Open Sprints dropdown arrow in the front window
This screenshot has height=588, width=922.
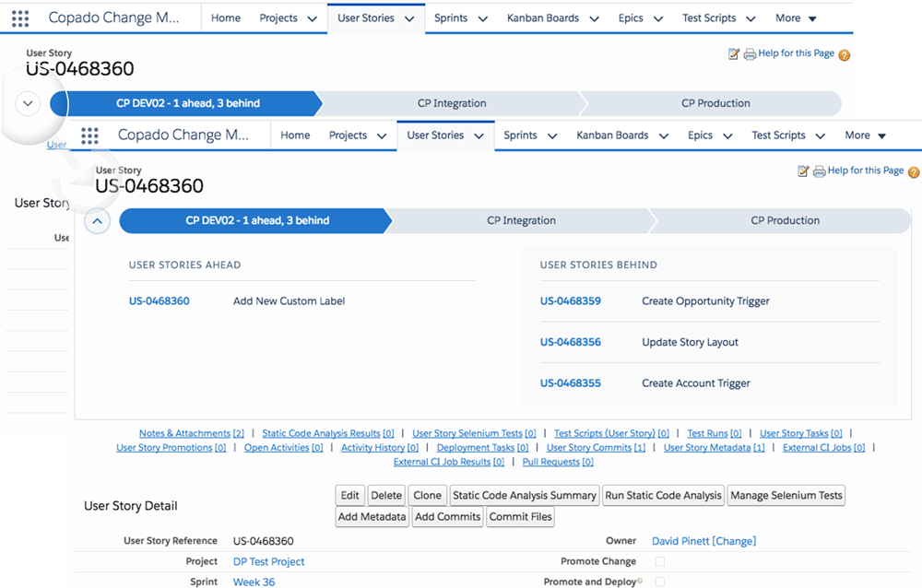point(552,135)
